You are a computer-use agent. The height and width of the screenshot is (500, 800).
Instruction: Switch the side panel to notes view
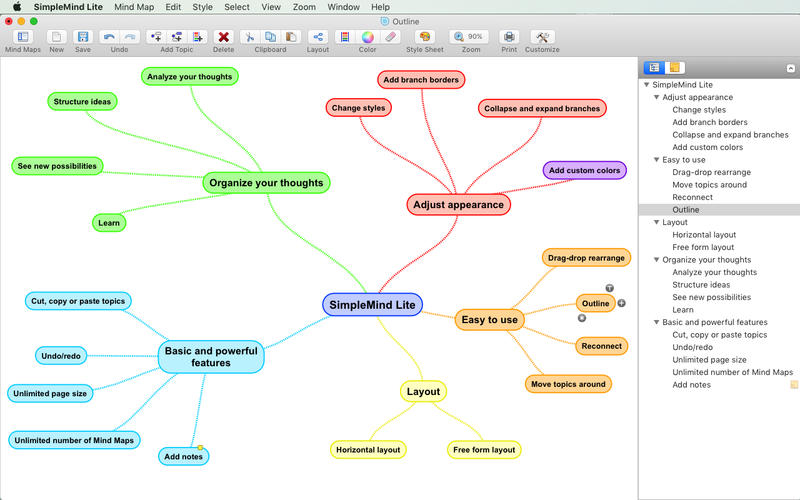click(x=675, y=67)
